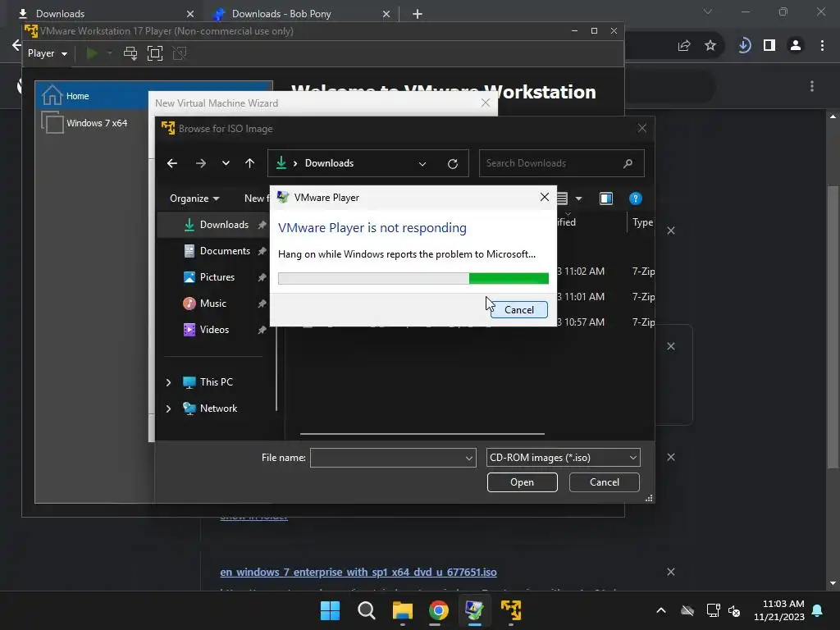Expand the Downloads address path dropdown
This screenshot has width=840, height=630.
(422, 163)
